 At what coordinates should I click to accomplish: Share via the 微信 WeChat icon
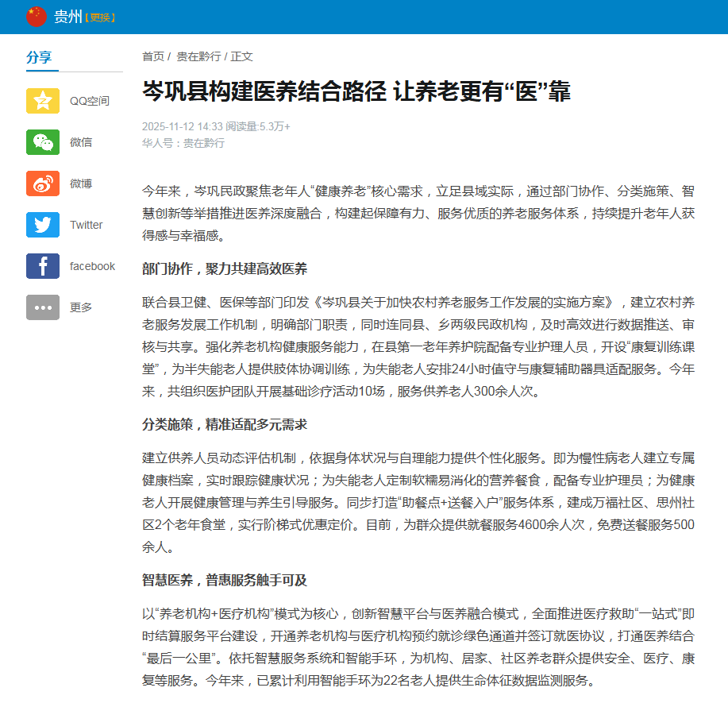tap(43, 141)
